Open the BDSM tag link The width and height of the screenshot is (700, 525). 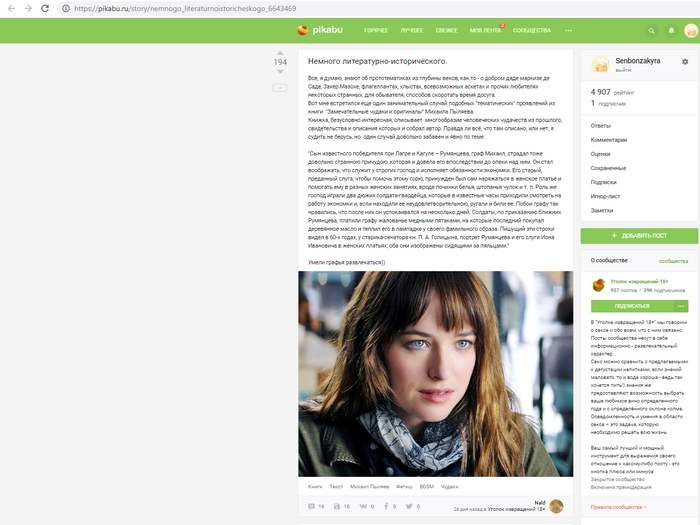427,486
